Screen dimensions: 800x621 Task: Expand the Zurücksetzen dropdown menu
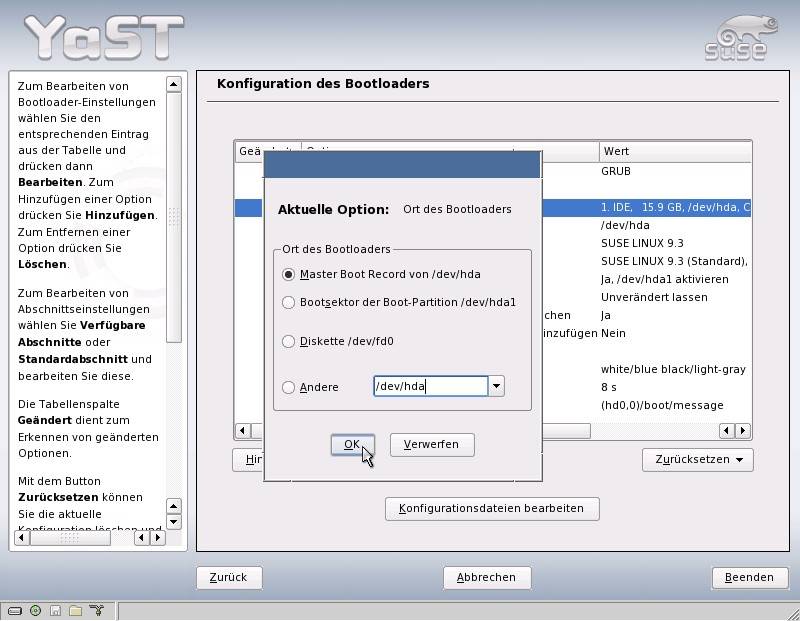click(697, 459)
